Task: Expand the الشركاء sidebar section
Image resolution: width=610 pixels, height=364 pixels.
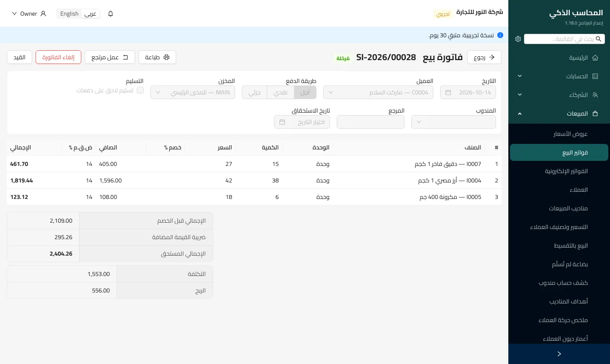Action: [559, 95]
